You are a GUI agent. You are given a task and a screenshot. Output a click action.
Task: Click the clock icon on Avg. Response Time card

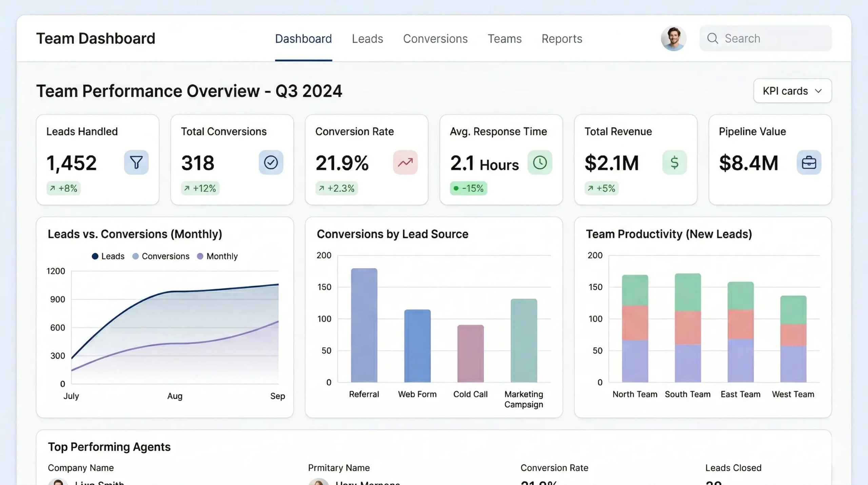(540, 162)
